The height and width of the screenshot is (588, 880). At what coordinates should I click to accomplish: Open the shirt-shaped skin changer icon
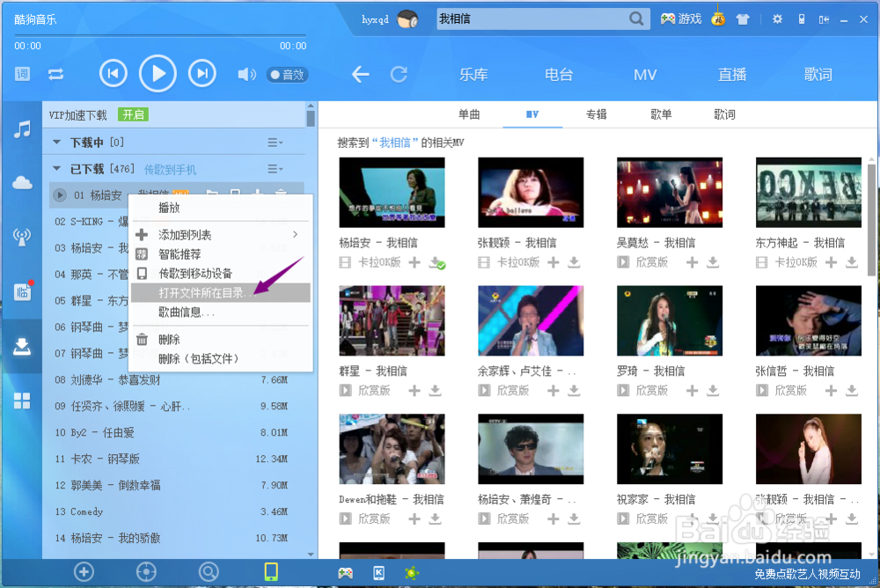pyautogui.click(x=744, y=18)
